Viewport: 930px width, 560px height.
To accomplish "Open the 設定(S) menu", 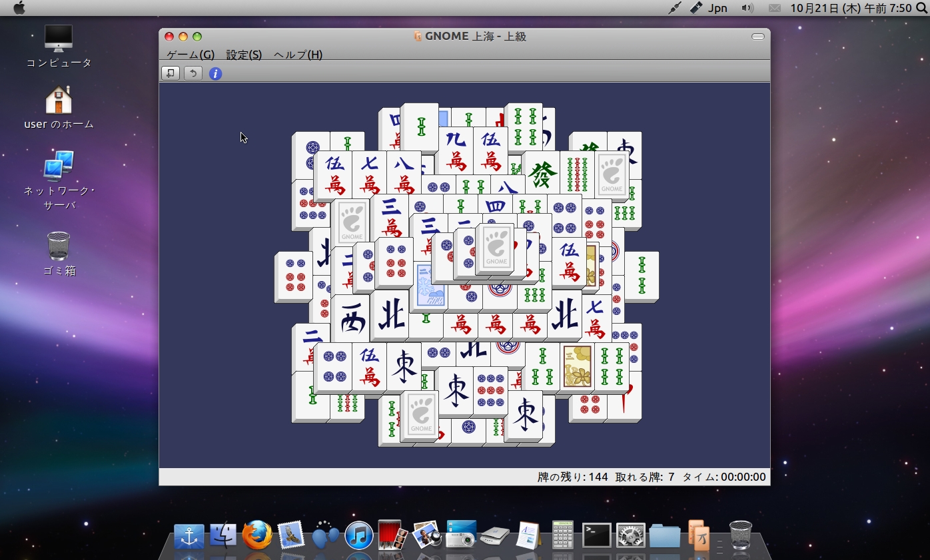I will pyautogui.click(x=244, y=55).
